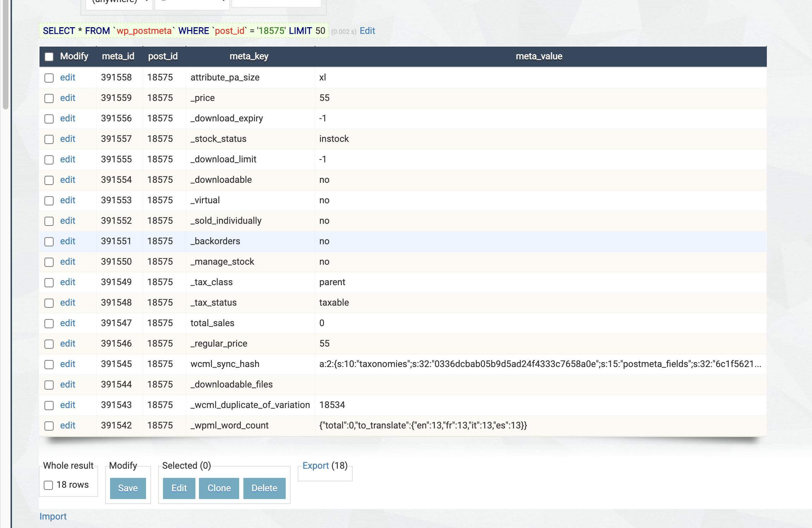Tick the _stock_status row checkbox

[49, 139]
